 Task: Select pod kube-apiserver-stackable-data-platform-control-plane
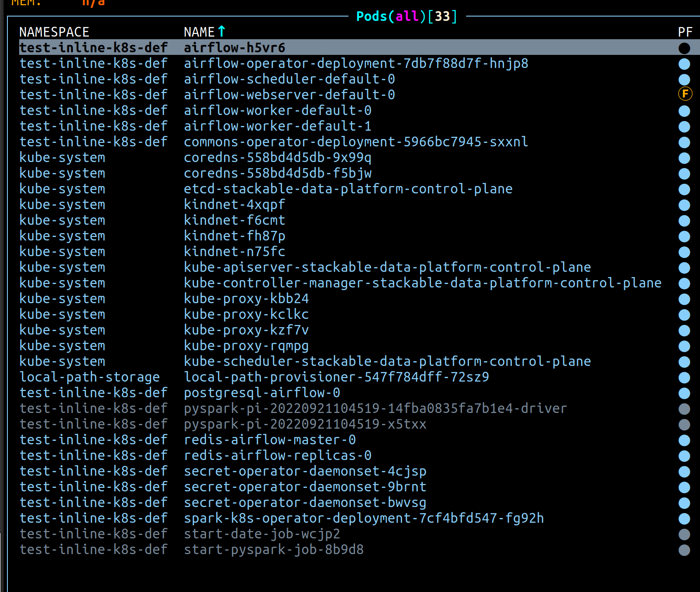[387, 267]
